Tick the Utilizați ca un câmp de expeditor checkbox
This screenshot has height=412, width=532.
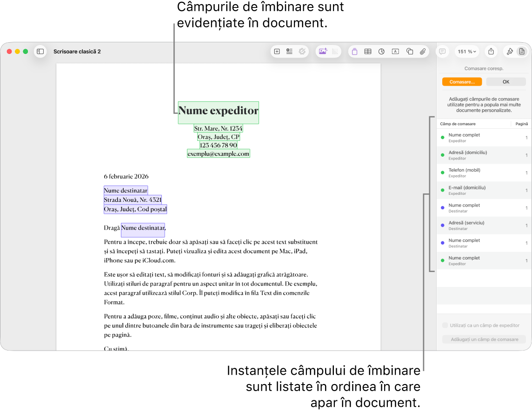(x=445, y=325)
